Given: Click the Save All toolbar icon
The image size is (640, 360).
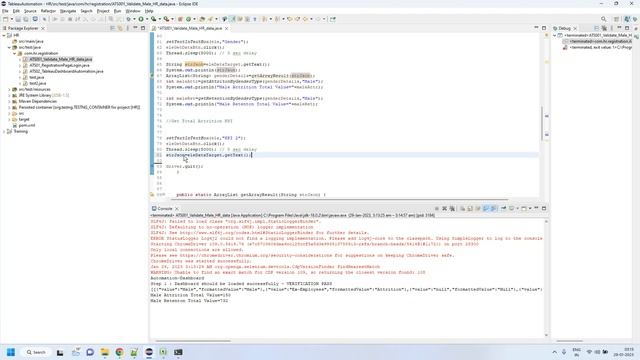Looking at the screenshot, I should coord(26,19).
